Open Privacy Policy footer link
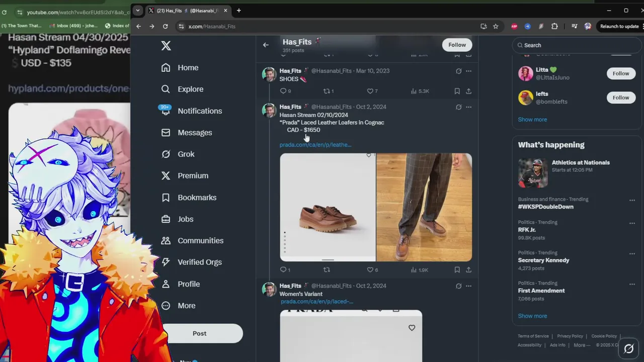The image size is (644, 362). pos(570,336)
